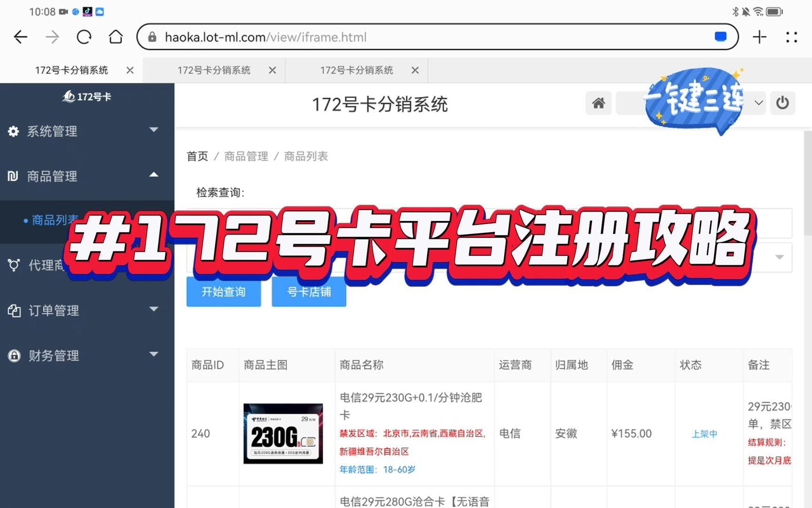The image size is (812, 508).
Task: Open the 商品列表 submenu item
Action: click(55, 220)
